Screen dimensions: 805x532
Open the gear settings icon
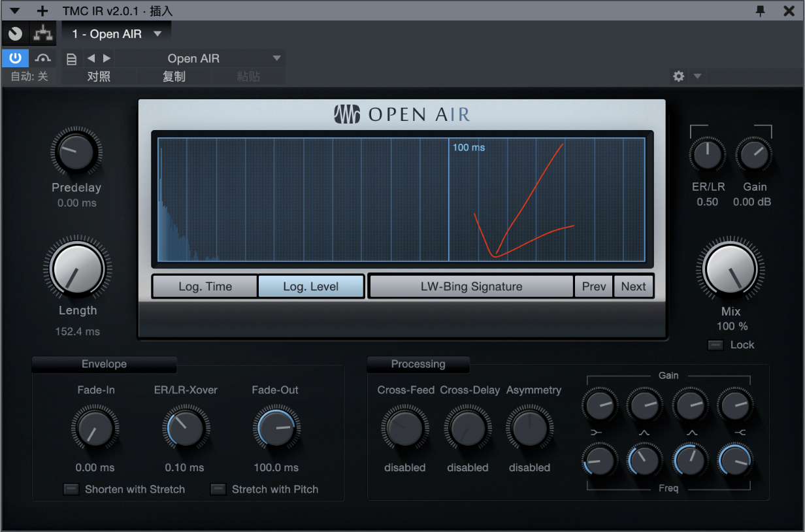tap(679, 76)
